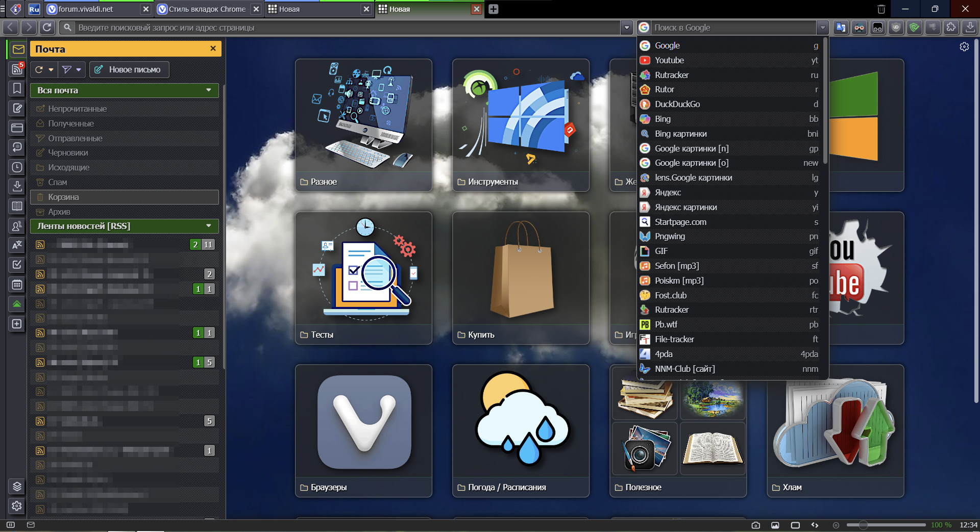Open the Корзина mail folder

pos(125,197)
